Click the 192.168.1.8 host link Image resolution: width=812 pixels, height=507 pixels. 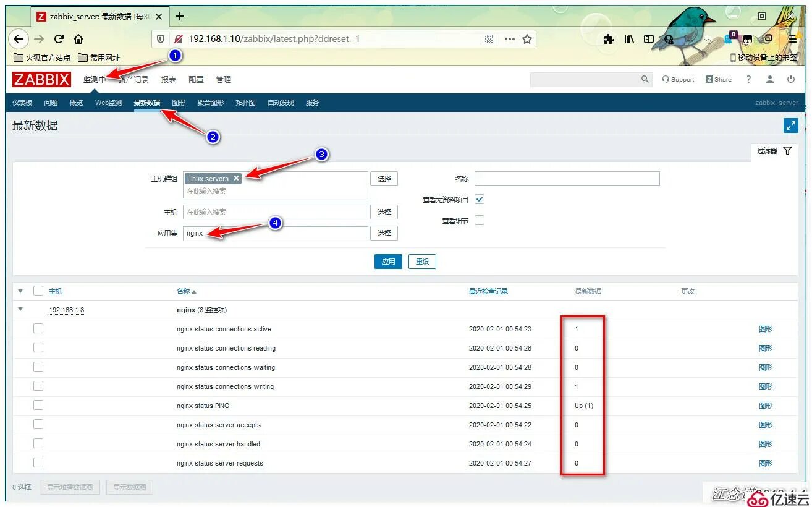[x=66, y=310]
